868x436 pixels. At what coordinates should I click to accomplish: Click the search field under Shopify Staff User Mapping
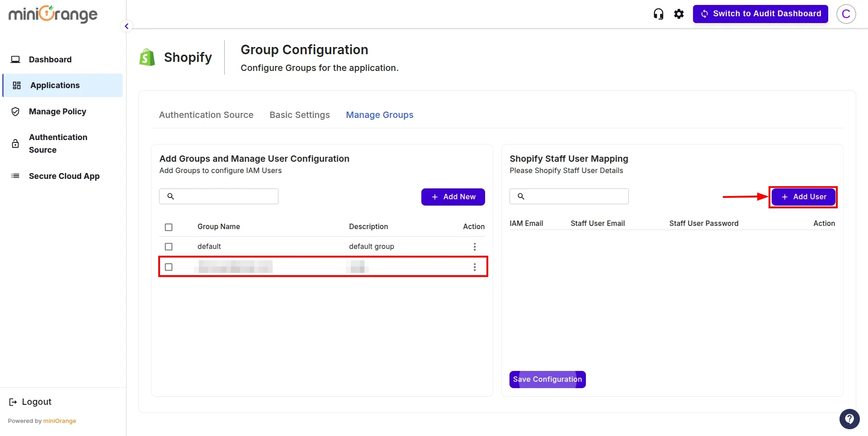coord(569,196)
